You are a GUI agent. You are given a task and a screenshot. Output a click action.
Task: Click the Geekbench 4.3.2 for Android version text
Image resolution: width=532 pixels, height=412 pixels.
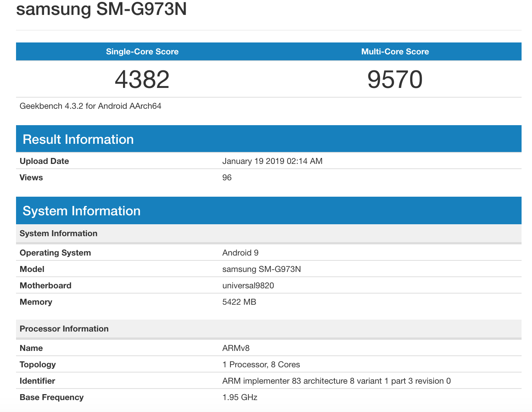[90, 106]
